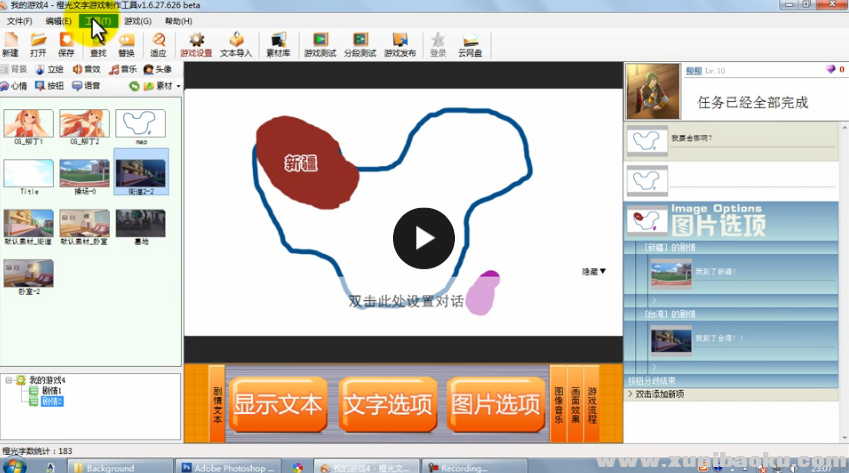849x473 pixels.
Task: Open the 云网盘 (Cloud Drive) icon
Action: (x=471, y=44)
